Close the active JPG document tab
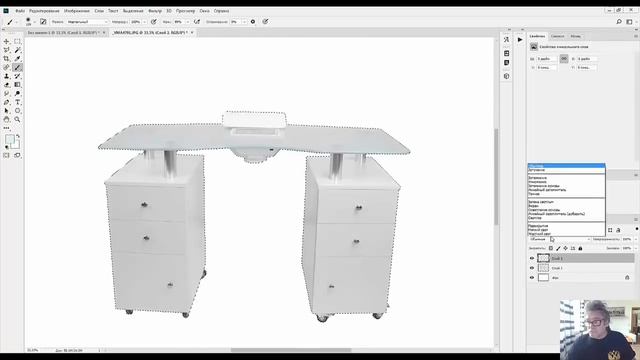The height and width of the screenshot is (360, 640). click(192, 32)
